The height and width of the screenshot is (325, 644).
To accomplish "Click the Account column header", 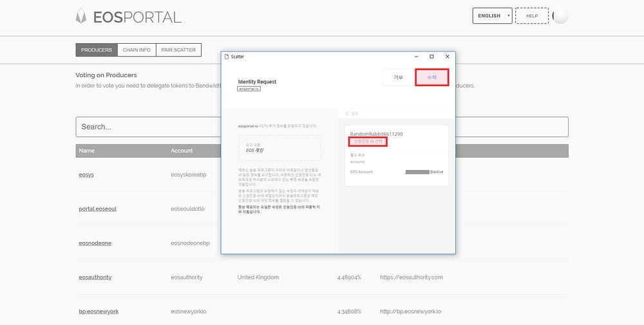I will click(182, 151).
